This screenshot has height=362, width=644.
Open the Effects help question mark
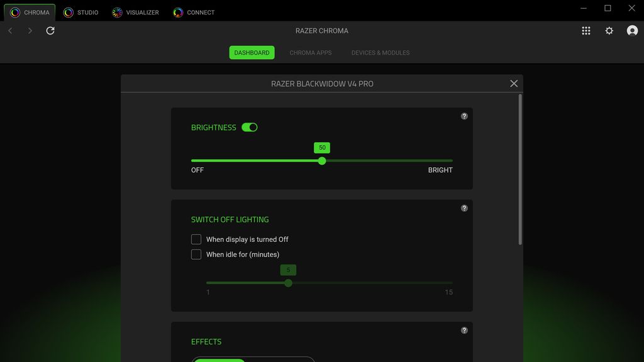[464, 329]
